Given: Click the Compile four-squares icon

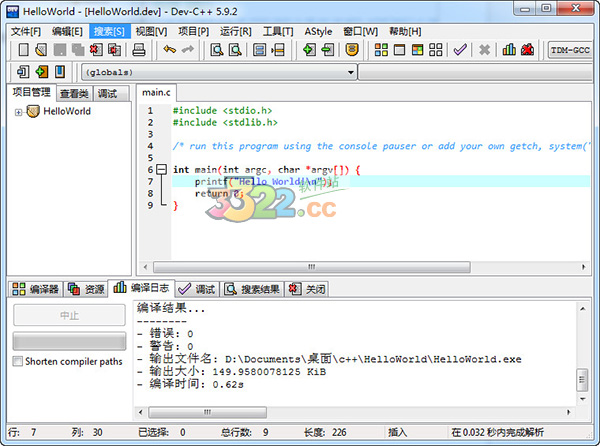Looking at the screenshot, I should tap(381, 50).
